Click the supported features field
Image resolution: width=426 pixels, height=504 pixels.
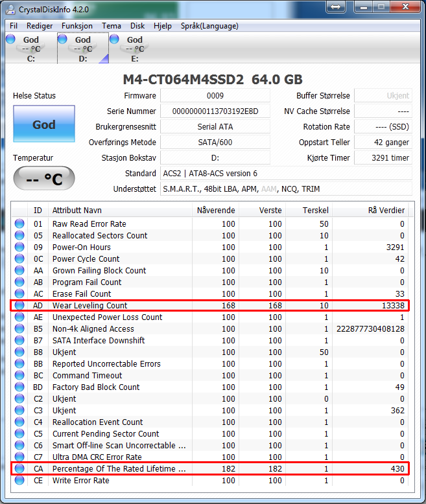click(x=286, y=189)
